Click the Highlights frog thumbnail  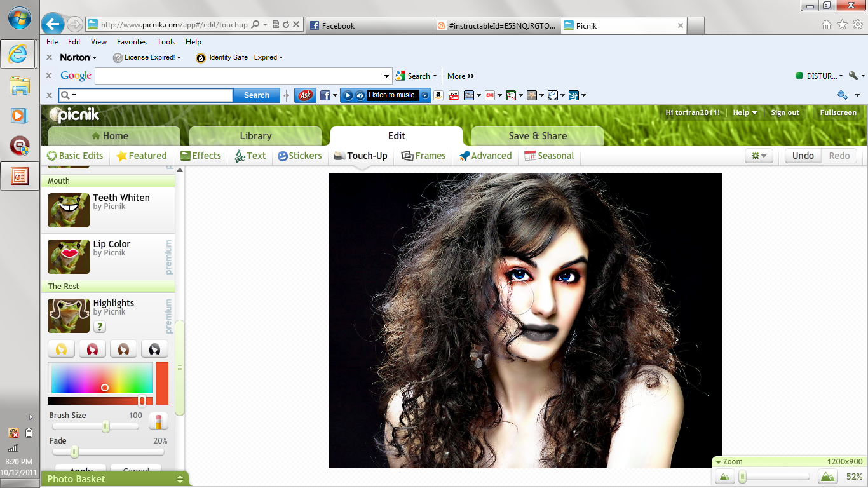point(69,316)
